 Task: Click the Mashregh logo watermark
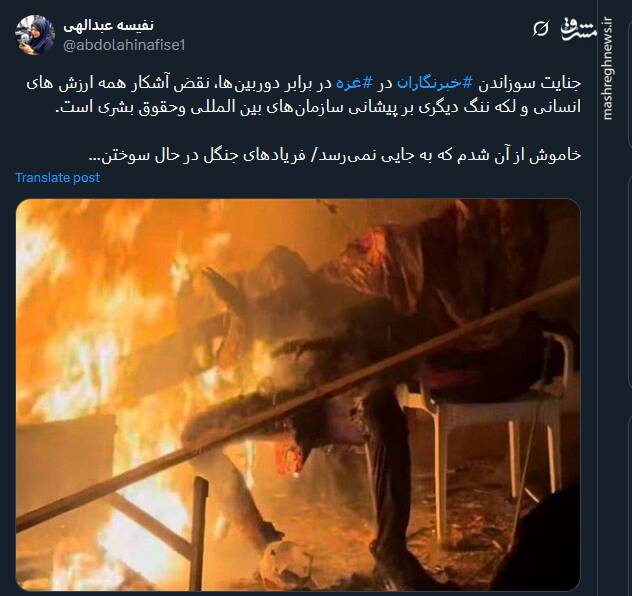pos(578,29)
